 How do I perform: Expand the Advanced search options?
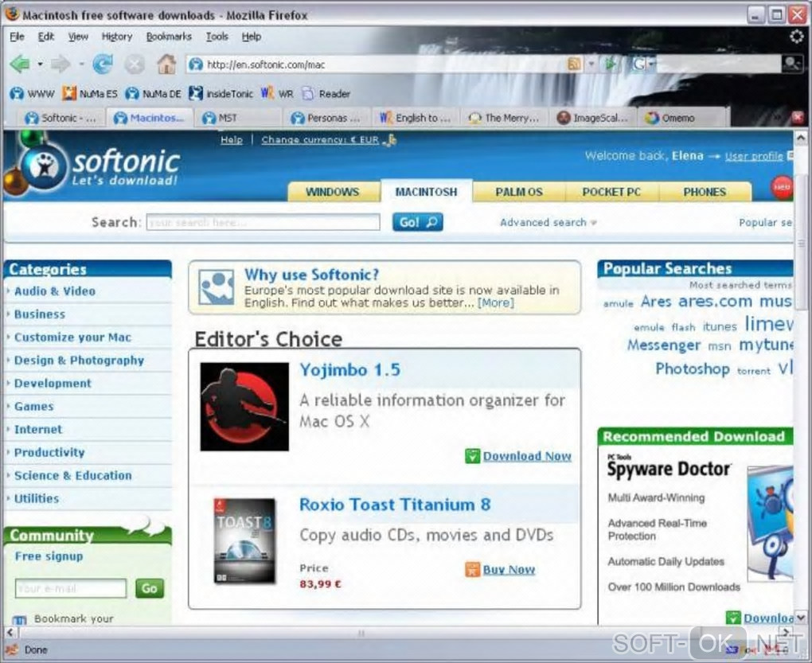pyautogui.click(x=548, y=223)
